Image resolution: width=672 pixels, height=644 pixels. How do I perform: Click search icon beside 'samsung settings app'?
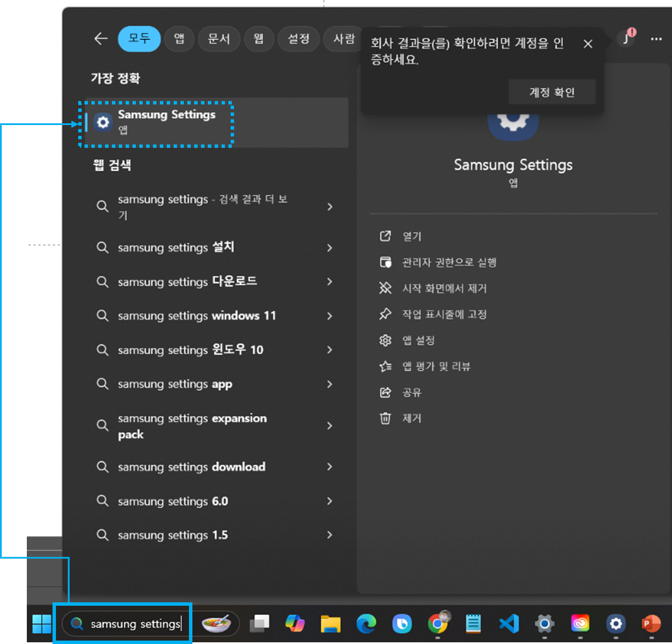pyautogui.click(x=102, y=384)
